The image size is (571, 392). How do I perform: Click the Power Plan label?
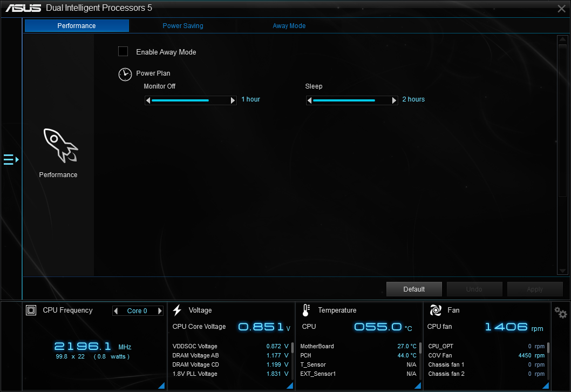click(153, 73)
